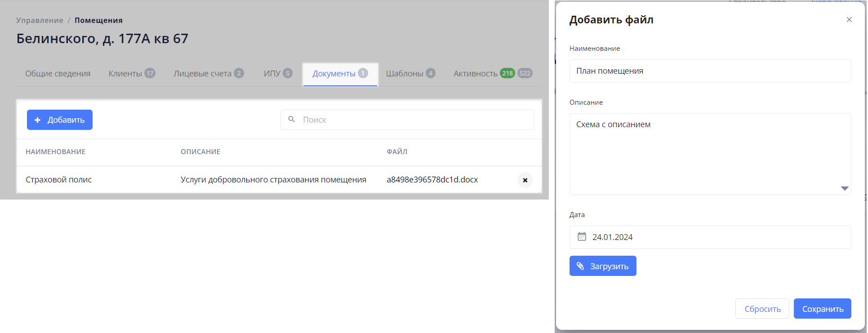Click the Дата field showing 24.01.2024

710,237
